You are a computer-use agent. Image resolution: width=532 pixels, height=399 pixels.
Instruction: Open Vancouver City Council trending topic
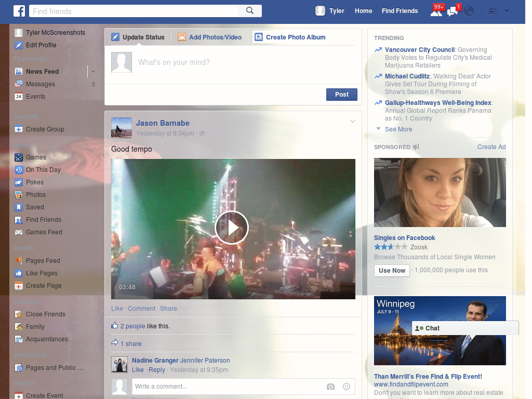pos(420,50)
